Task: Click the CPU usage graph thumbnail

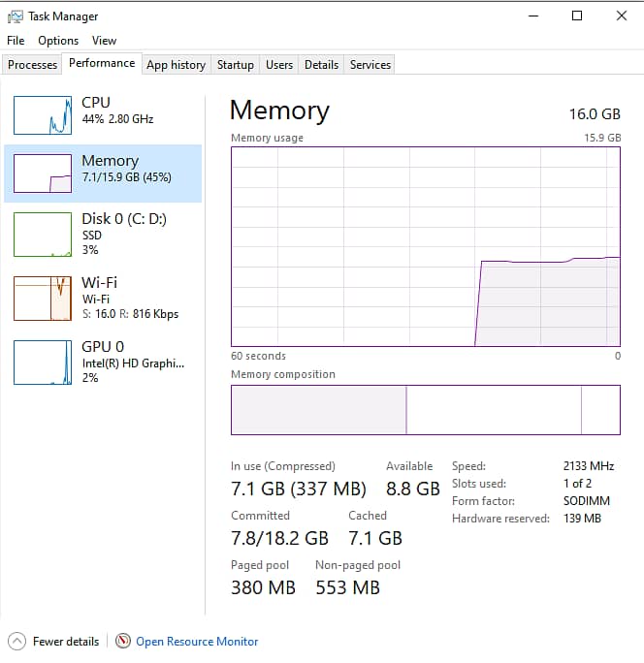Action: pyautogui.click(x=43, y=115)
